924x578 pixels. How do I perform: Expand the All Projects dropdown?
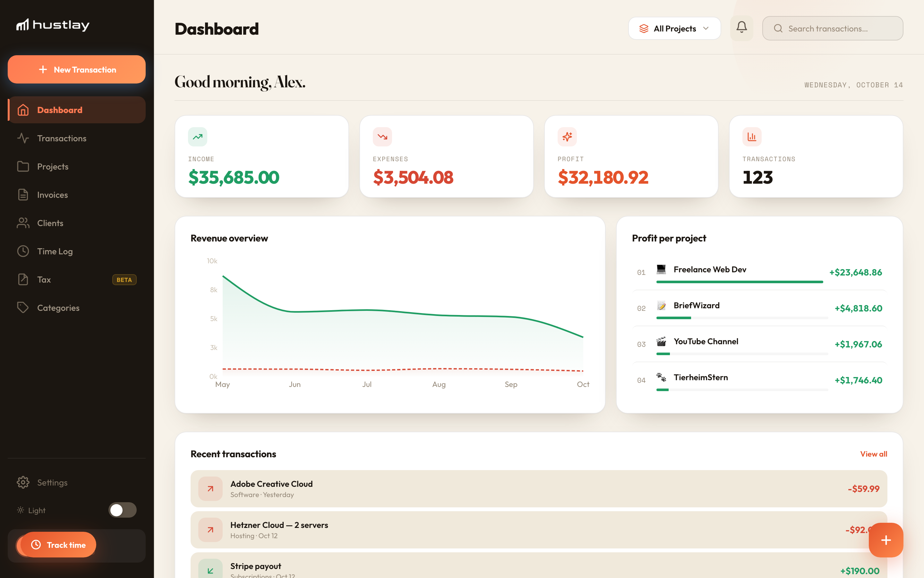click(x=674, y=28)
